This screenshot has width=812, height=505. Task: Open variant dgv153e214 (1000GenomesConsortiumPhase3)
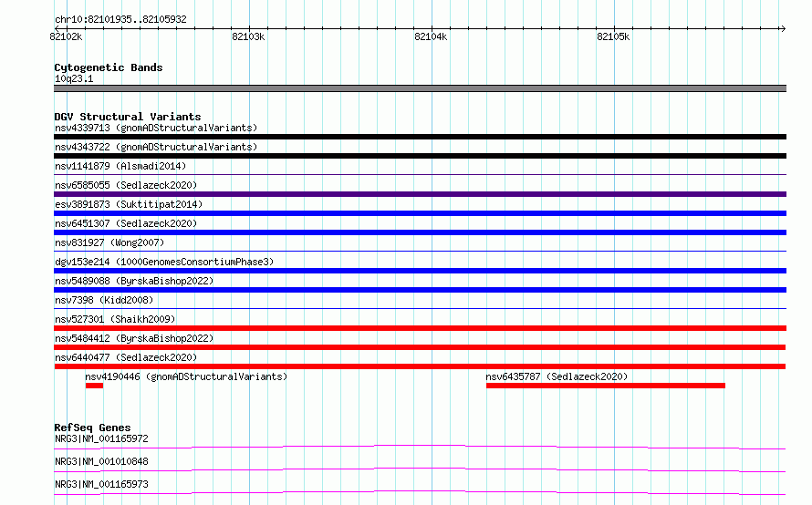[164, 262]
